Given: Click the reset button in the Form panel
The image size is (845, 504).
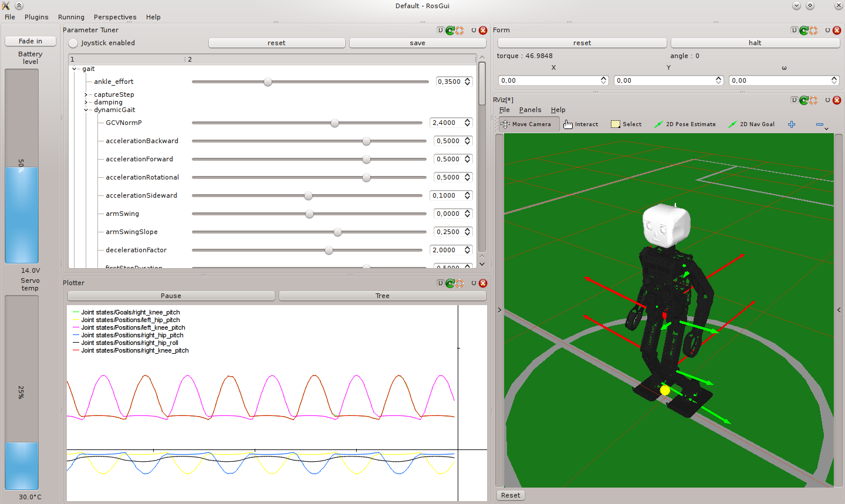Looking at the screenshot, I should coord(582,43).
